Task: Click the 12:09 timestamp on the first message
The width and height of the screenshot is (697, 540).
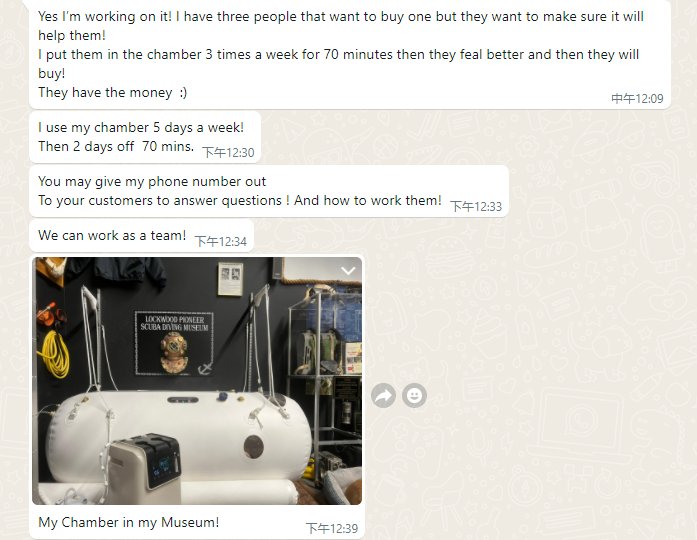Action: 637,98
